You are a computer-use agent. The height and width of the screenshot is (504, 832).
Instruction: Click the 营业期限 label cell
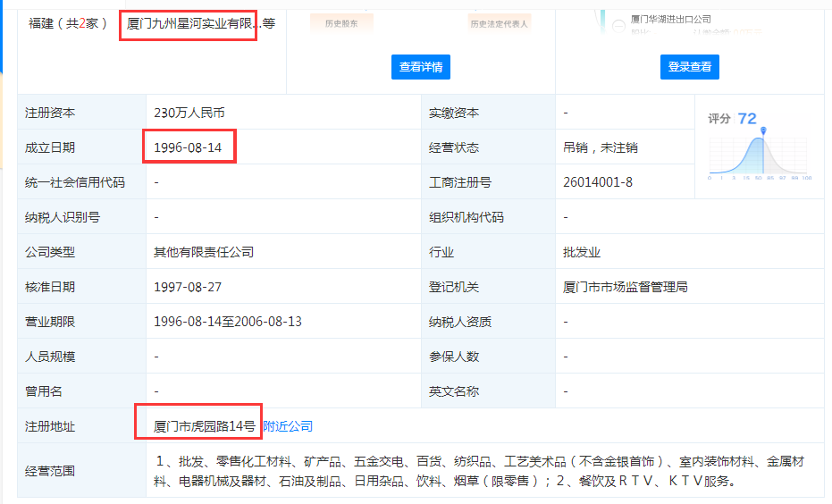click(x=81, y=322)
